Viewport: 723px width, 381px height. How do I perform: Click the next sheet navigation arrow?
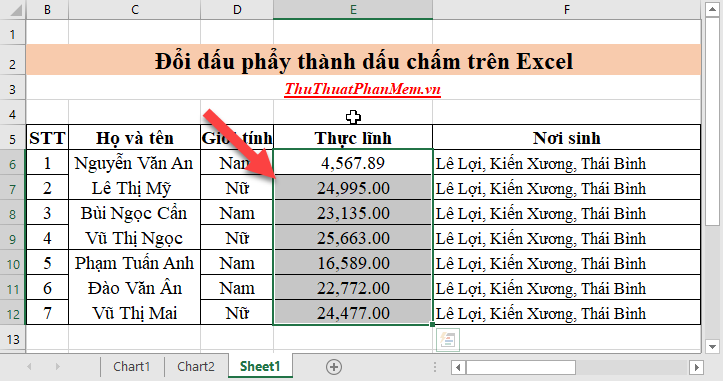click(x=58, y=367)
